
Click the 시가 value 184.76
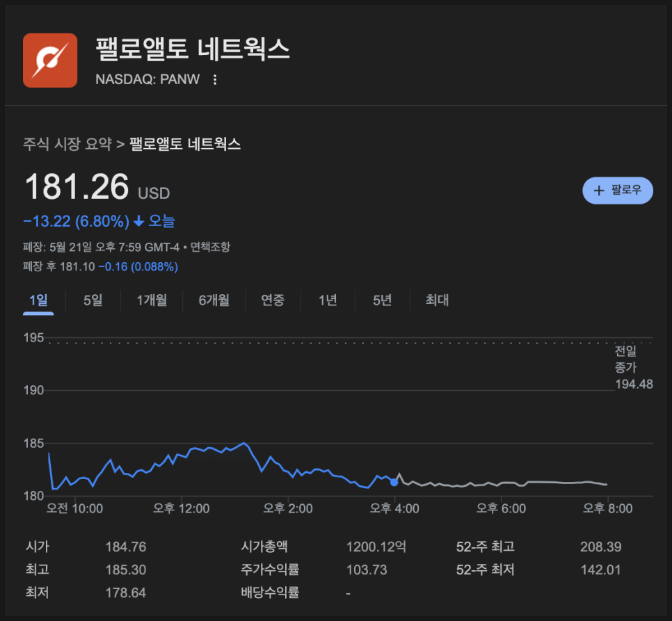(x=126, y=547)
